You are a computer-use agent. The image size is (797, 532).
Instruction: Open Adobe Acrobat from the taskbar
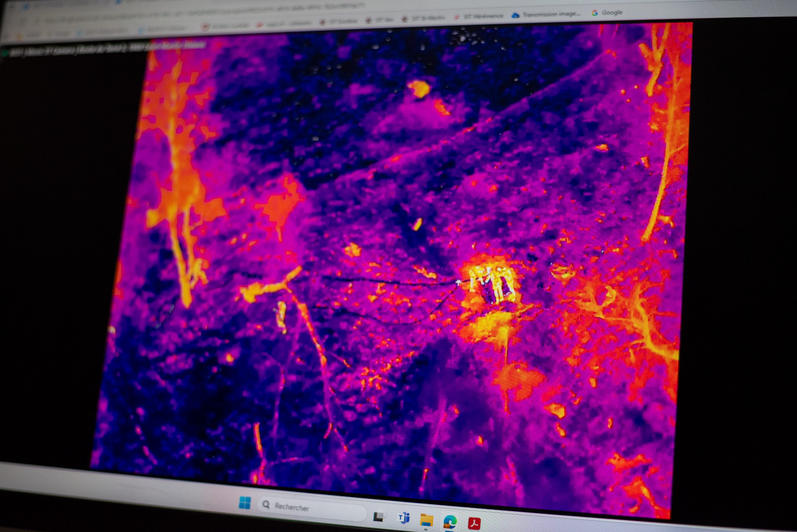tap(474, 524)
